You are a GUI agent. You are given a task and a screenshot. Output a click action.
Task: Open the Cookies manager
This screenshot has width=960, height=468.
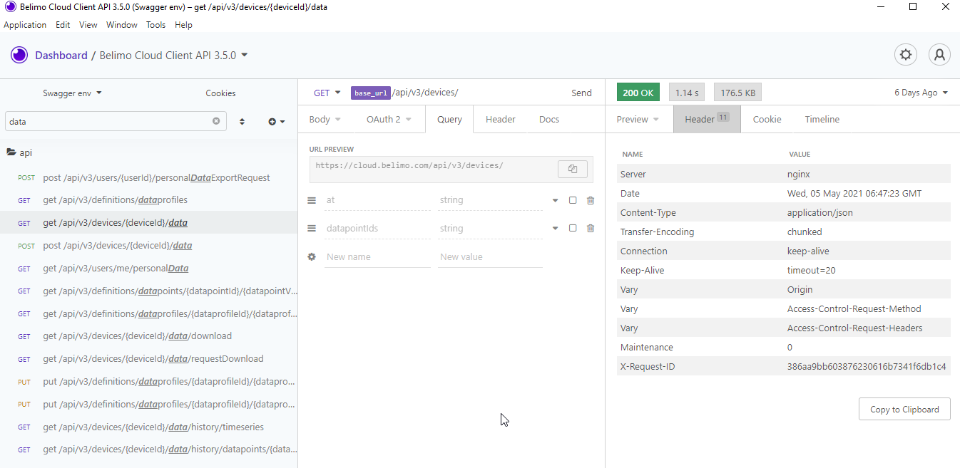220,93
